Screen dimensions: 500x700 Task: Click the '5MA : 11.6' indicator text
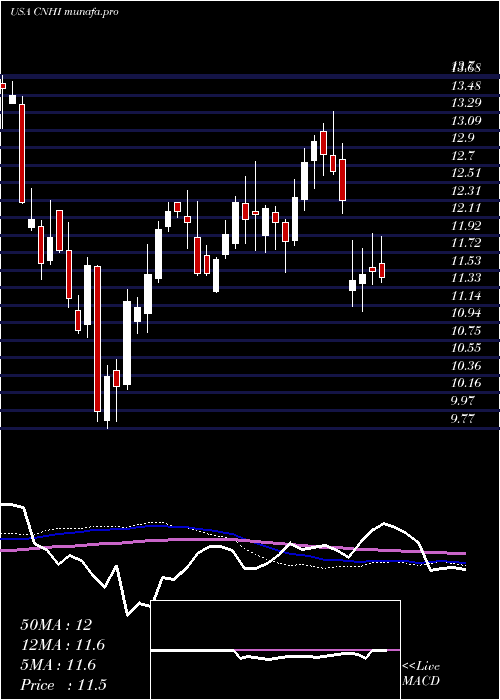(x=58, y=665)
